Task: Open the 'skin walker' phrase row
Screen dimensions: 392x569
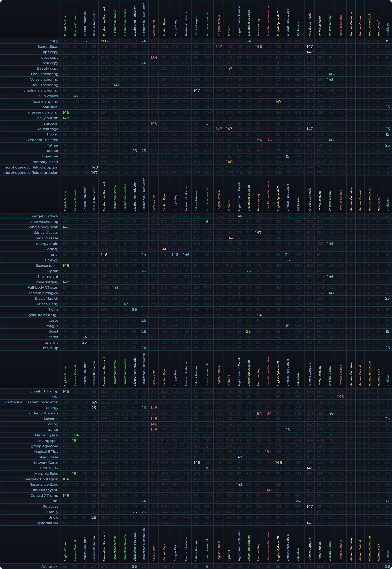Action: pyautogui.click(x=48, y=96)
